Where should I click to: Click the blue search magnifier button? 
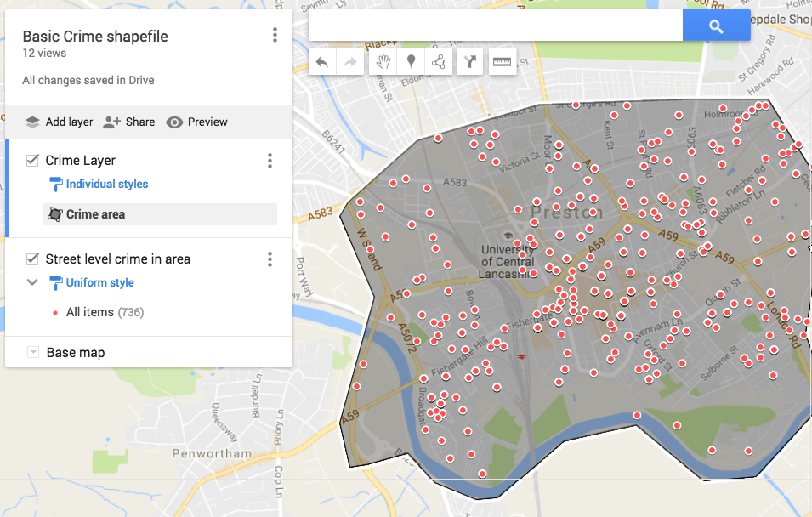716,26
